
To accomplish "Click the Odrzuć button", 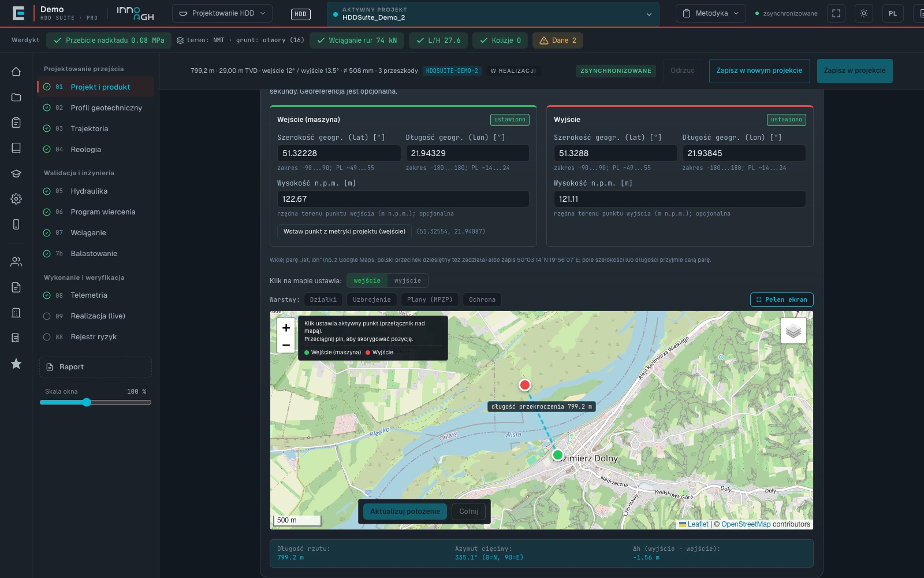I will [x=683, y=71].
